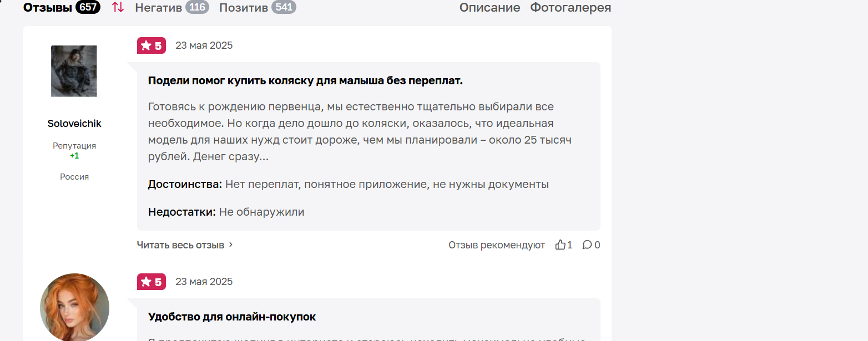Switch to the Позитив 541 filter
The width and height of the screenshot is (868, 341).
(258, 7)
